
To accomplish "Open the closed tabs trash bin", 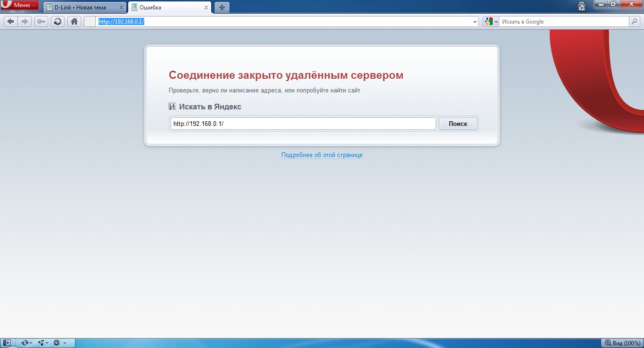I will (581, 6).
